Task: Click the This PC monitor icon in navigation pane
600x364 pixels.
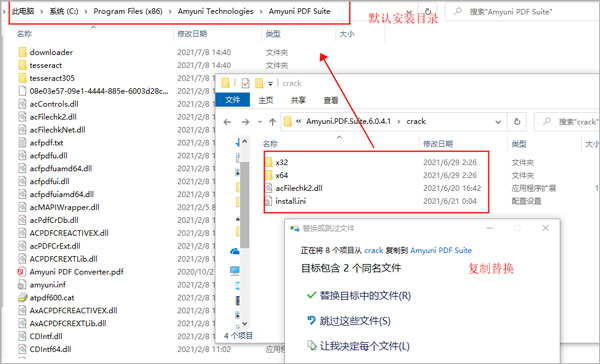Action: pyautogui.click(x=235, y=270)
